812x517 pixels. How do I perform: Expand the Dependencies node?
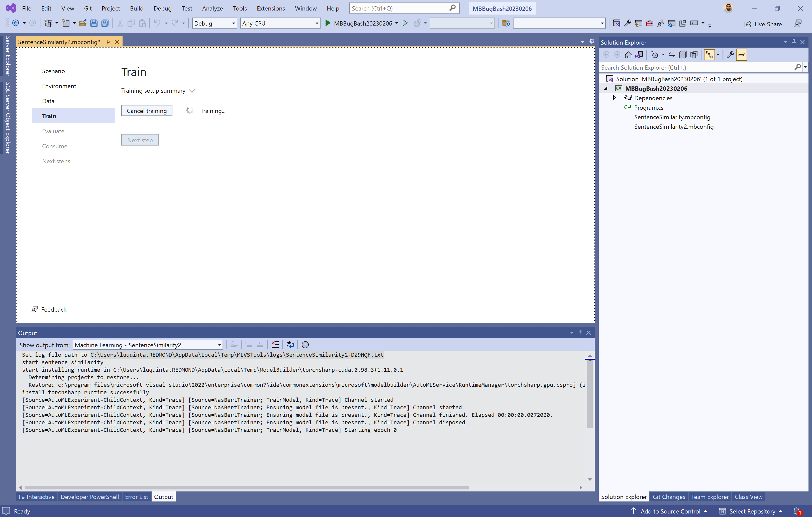click(614, 98)
